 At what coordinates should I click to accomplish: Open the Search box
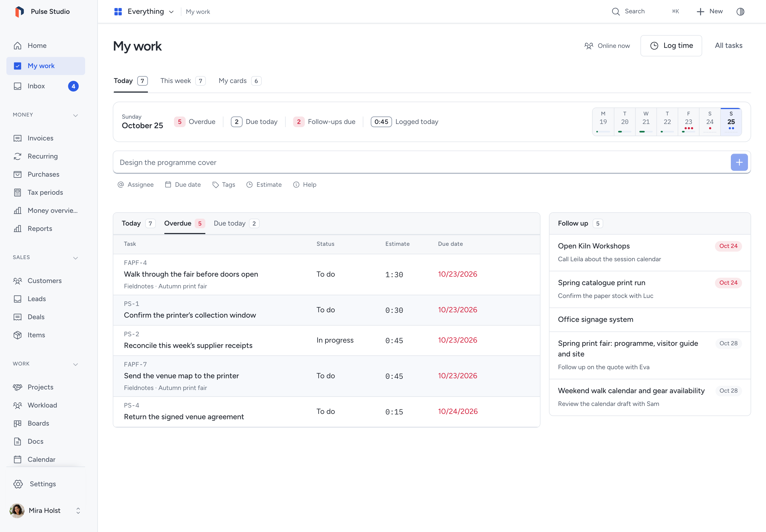click(x=645, y=12)
